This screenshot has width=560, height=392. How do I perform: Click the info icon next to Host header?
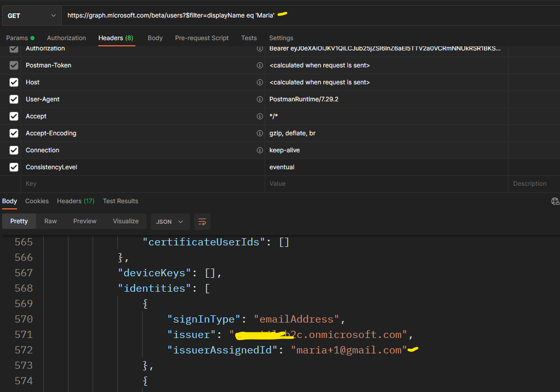pyautogui.click(x=260, y=82)
